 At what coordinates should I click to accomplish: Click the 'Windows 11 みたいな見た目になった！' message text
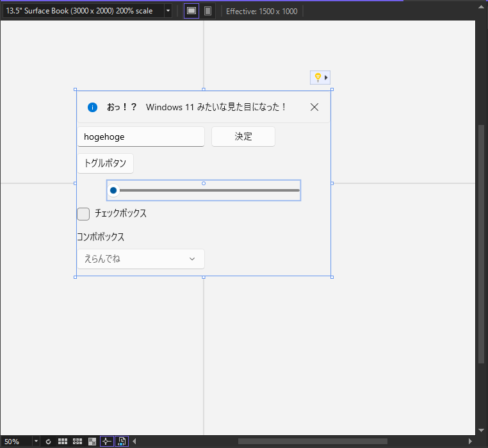pos(216,107)
